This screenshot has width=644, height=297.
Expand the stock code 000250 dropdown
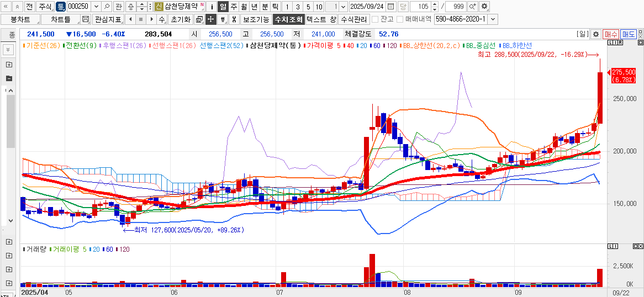96,7
